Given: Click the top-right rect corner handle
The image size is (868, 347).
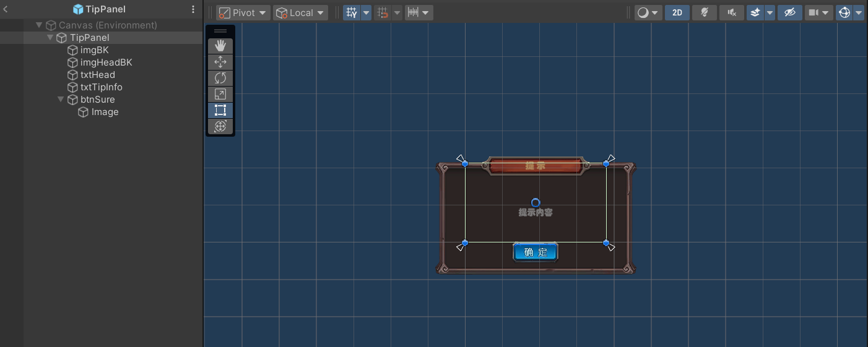Looking at the screenshot, I should point(606,163).
